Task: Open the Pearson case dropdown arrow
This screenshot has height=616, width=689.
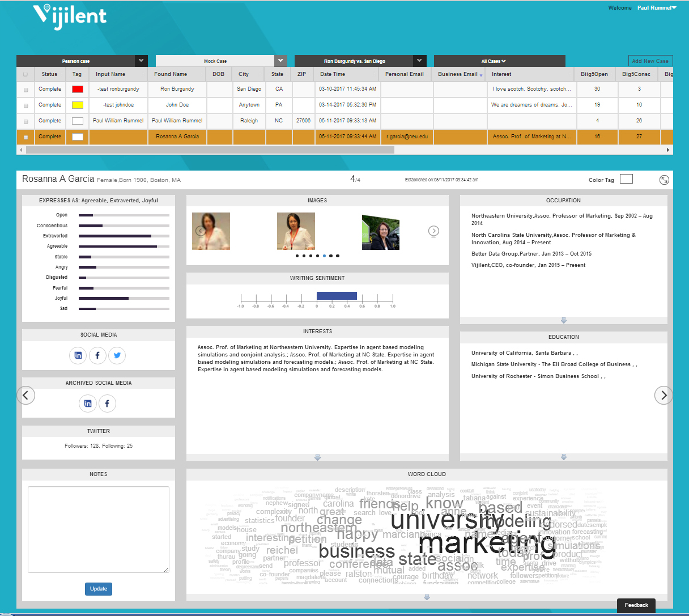Action: coord(141,61)
